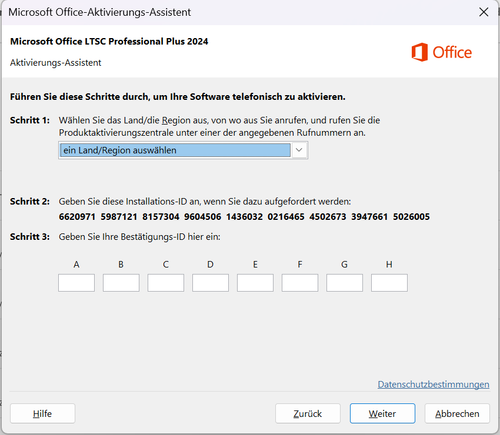Screen dimensions: 500x435
Task: Click the product name Microsoft Office LTSC heading
Action: [109, 41]
